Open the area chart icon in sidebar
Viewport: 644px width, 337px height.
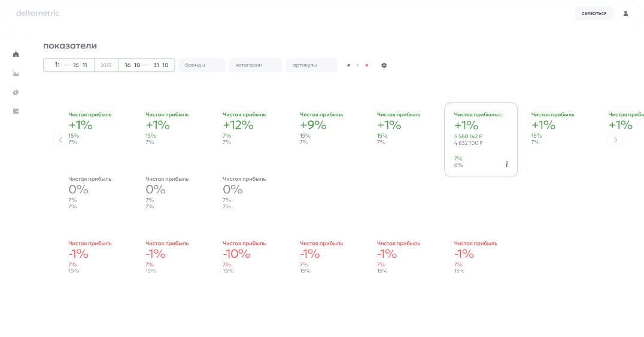click(16, 74)
